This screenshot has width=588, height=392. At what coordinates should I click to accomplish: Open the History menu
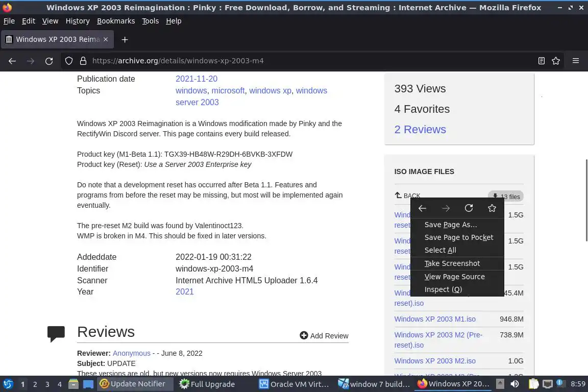pos(78,21)
